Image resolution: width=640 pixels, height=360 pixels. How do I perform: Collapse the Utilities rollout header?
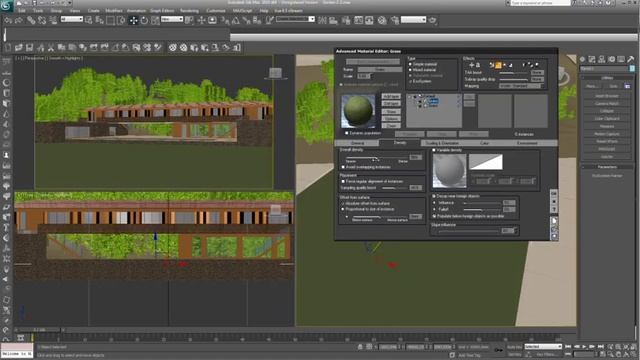point(607,78)
